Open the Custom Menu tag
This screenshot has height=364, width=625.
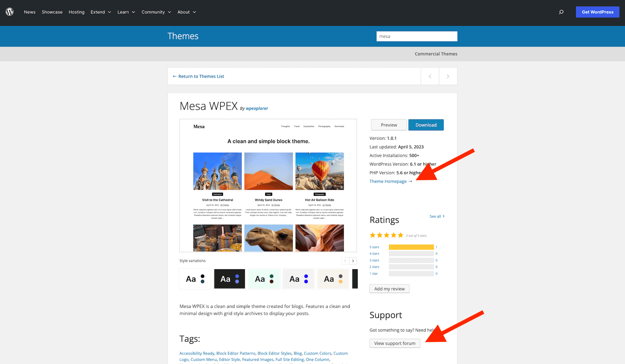tap(204, 360)
